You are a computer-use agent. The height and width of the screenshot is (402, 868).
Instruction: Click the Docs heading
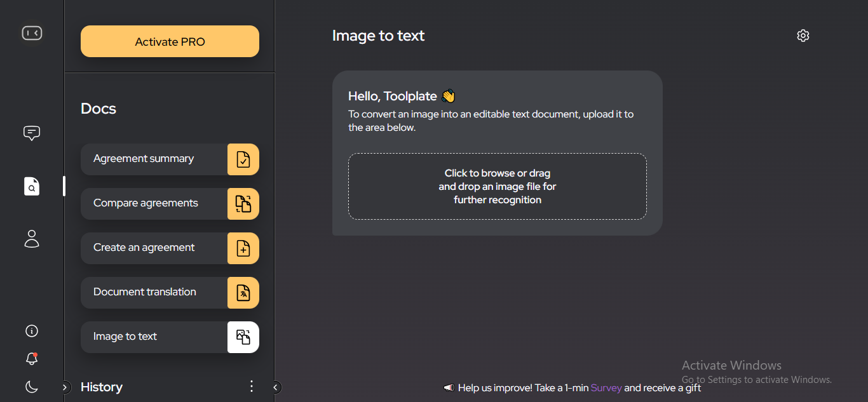click(x=98, y=109)
